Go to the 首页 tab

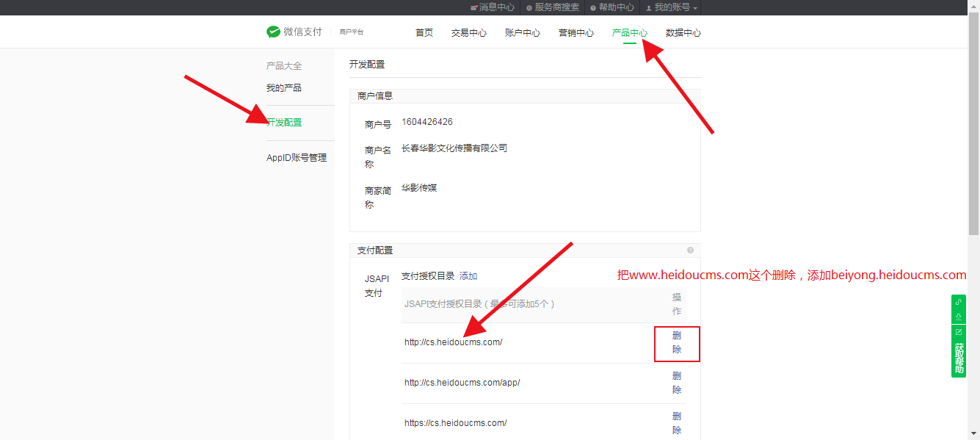(x=424, y=33)
